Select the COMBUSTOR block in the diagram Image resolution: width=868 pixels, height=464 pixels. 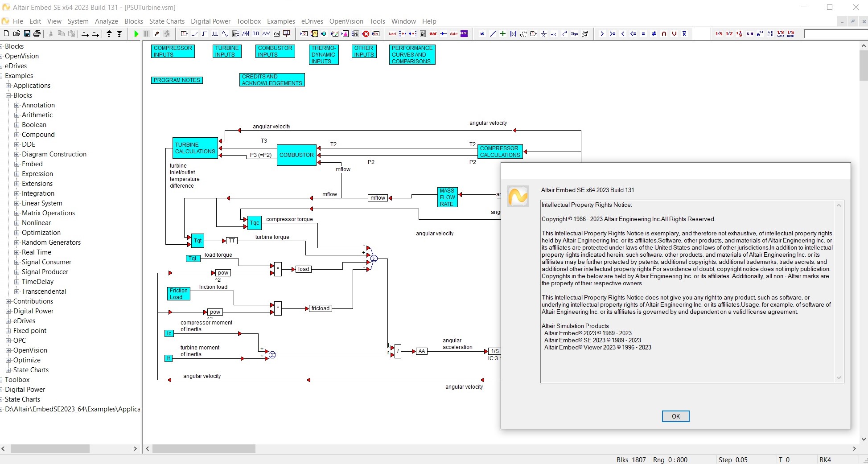click(296, 155)
